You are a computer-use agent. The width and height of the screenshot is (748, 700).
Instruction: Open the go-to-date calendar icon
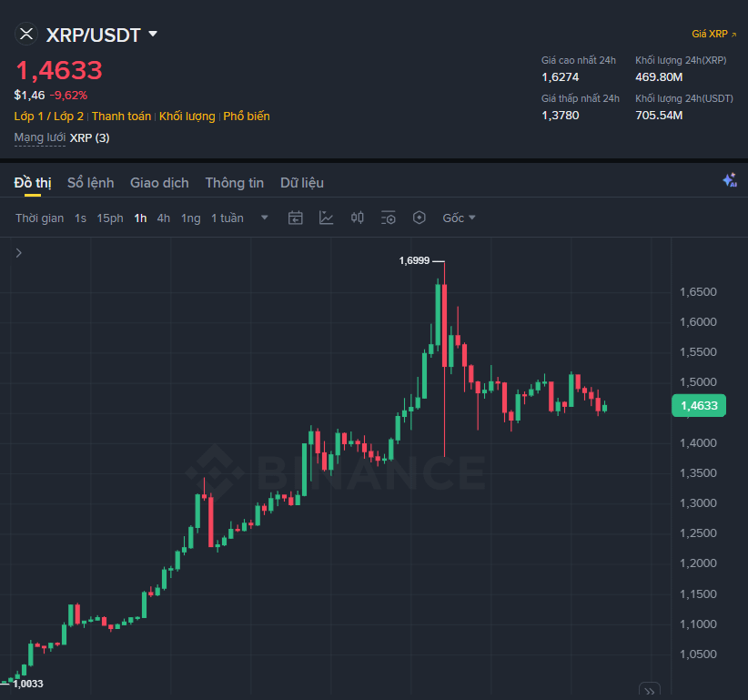(x=296, y=218)
